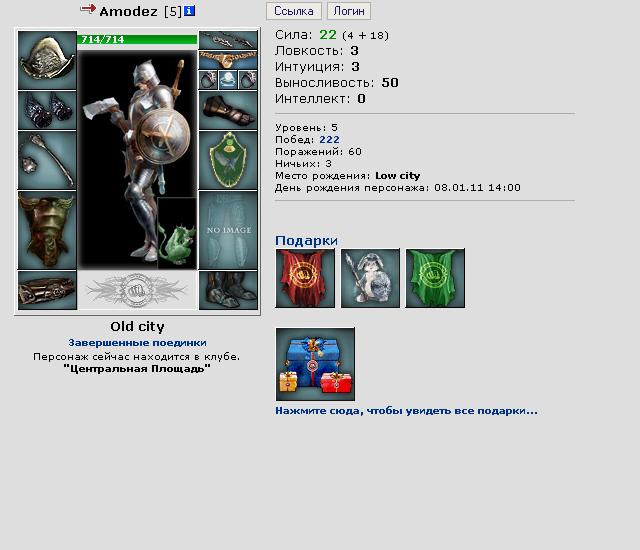Open the blue info icon beside Amodez

click(189, 11)
